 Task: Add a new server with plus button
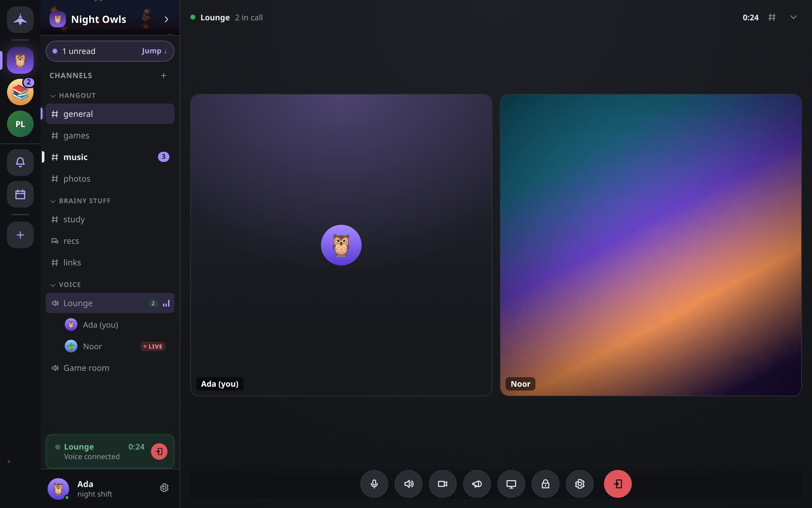(x=20, y=235)
